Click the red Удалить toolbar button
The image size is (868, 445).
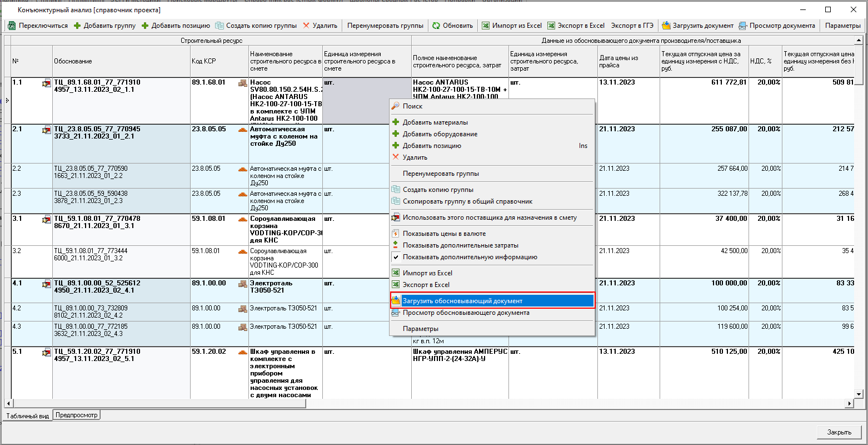pos(320,26)
